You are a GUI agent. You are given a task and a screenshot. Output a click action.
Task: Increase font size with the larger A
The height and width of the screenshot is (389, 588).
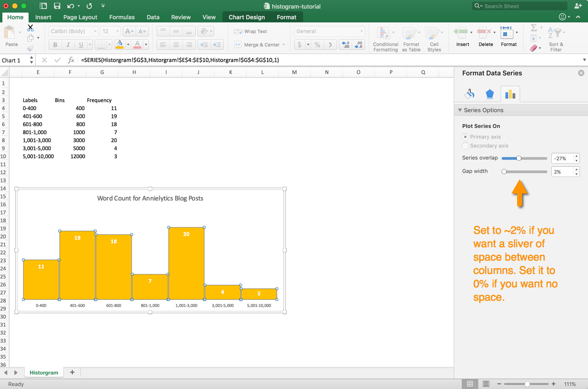tap(129, 31)
